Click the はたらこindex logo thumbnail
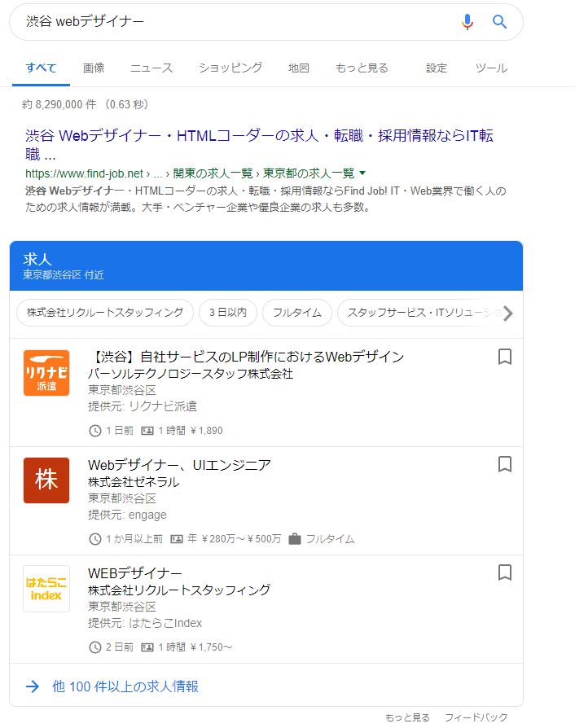 [x=46, y=589]
